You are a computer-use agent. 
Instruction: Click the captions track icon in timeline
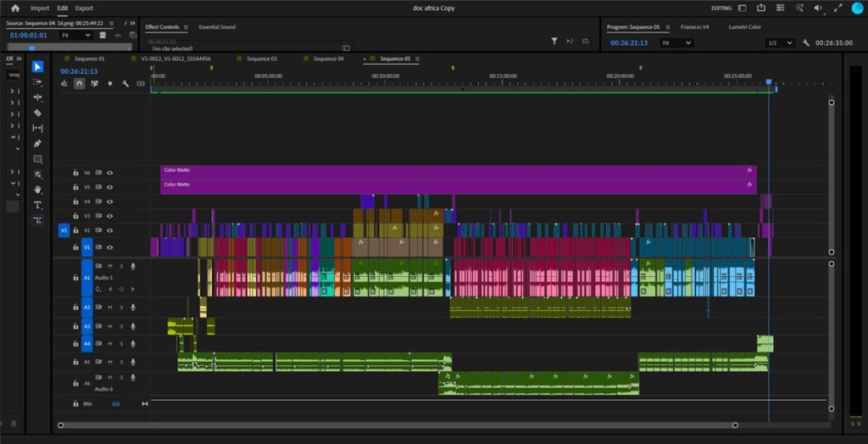coord(141,84)
